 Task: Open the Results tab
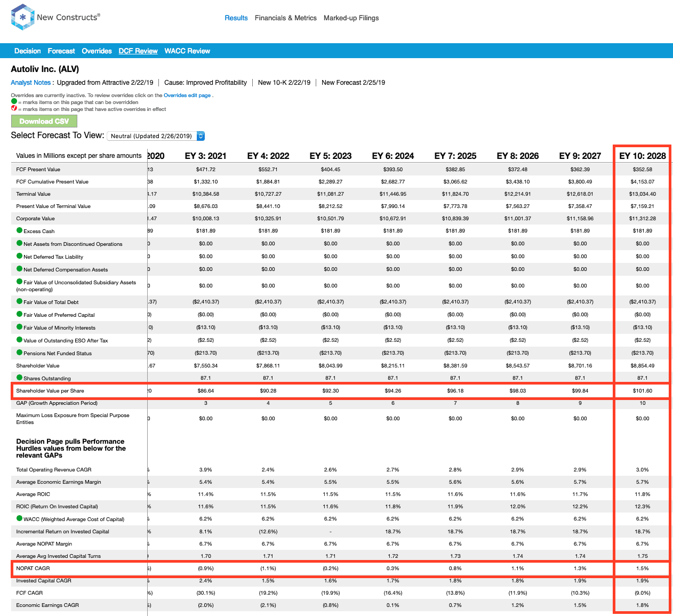click(x=236, y=18)
